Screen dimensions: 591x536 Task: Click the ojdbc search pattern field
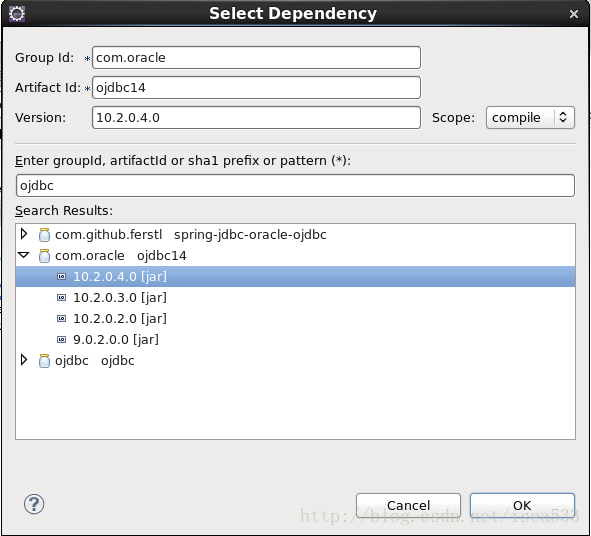[x=295, y=185]
